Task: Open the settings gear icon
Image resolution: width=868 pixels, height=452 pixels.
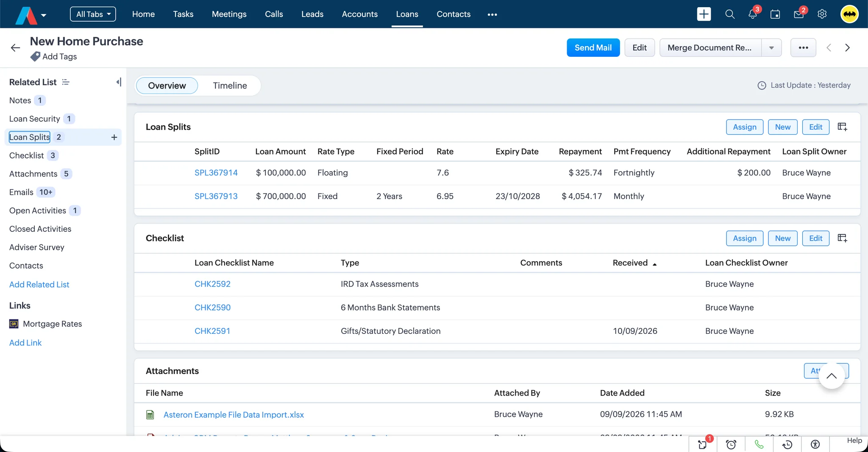Action: click(x=822, y=14)
